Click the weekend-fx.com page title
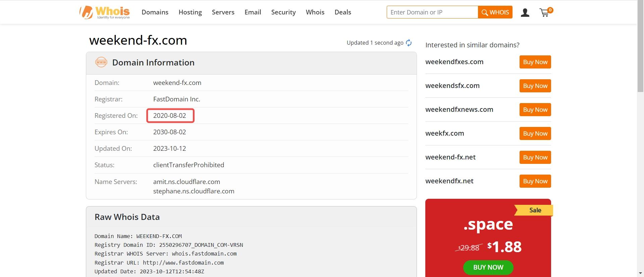This screenshot has height=277, width=644. point(138,40)
